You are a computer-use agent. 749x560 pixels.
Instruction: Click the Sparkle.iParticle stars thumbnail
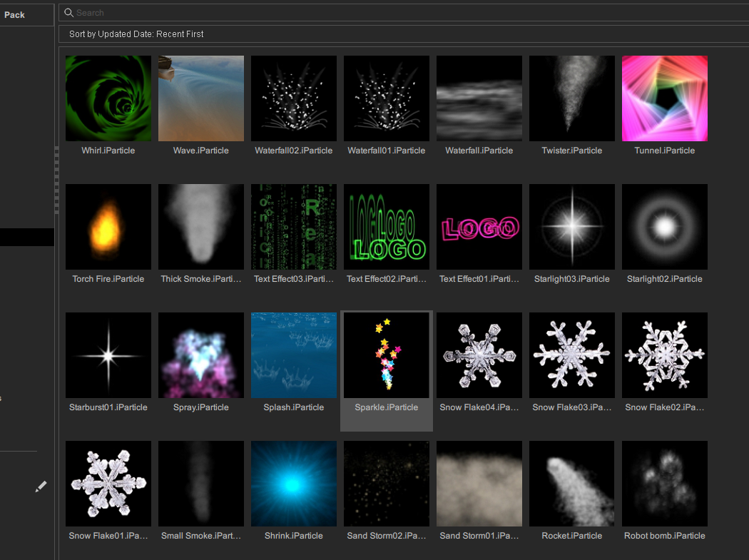click(x=387, y=355)
